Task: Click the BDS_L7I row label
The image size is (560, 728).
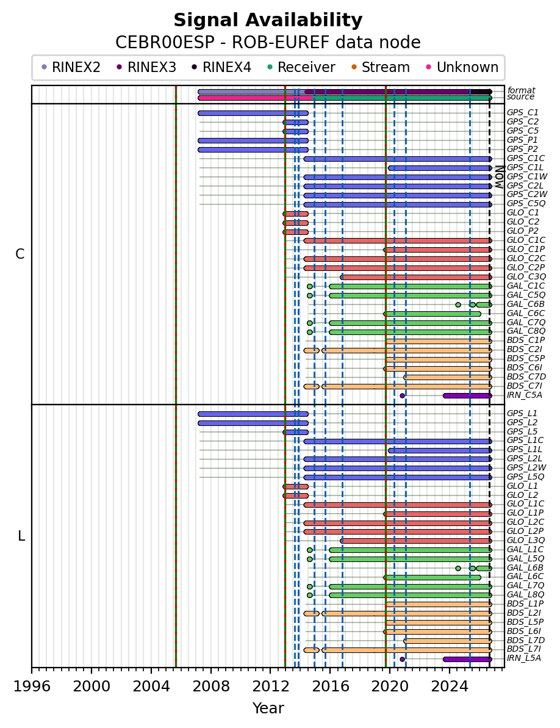Action: pyautogui.click(x=524, y=649)
